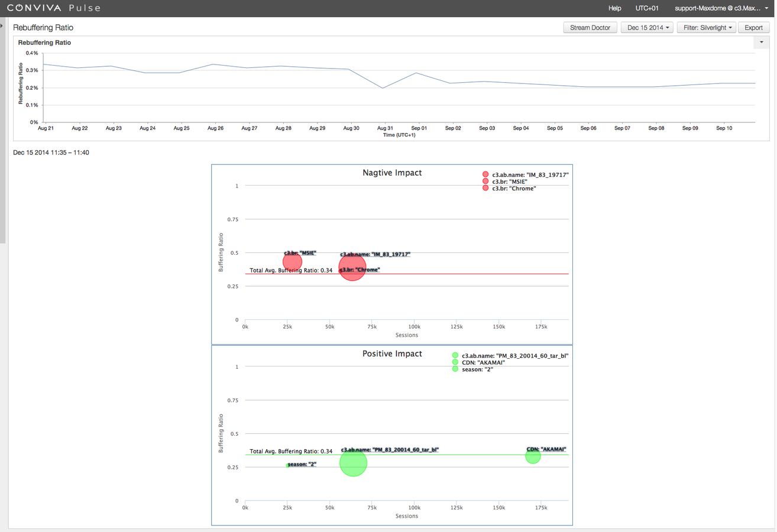777x532 pixels.
Task: Click the Total Avg. Buffering Ratio label in Positive Impact
Action: (291, 451)
